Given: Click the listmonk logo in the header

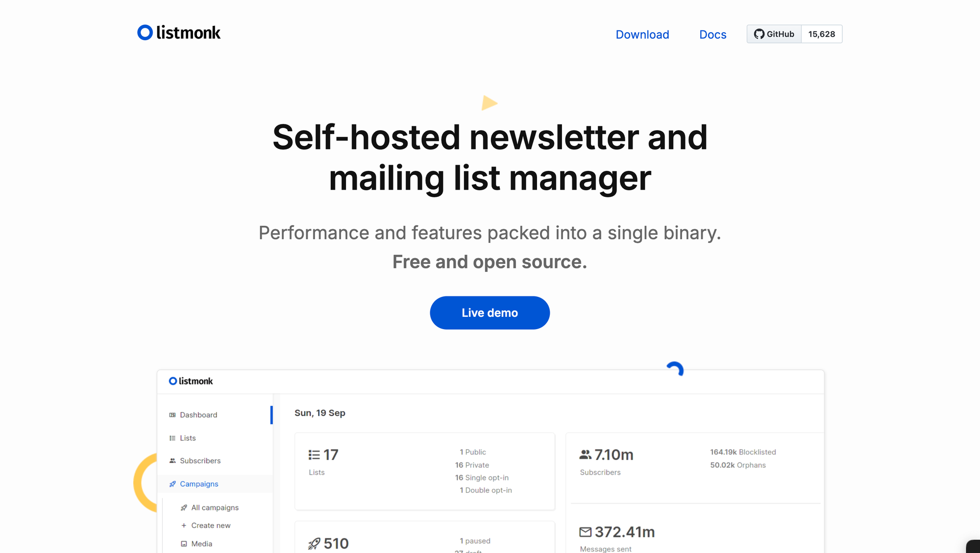Looking at the screenshot, I should (x=179, y=33).
